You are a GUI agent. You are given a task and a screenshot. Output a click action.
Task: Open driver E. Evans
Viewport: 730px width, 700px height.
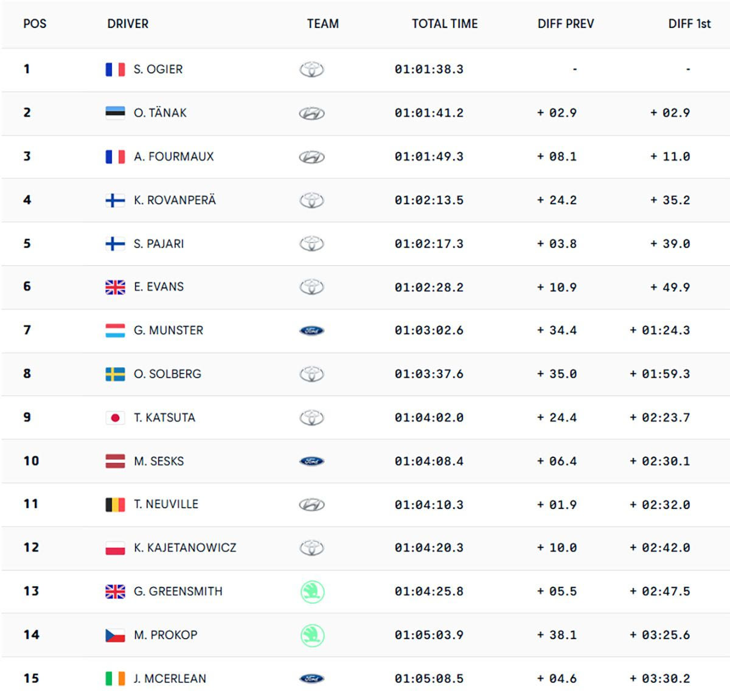point(159,287)
